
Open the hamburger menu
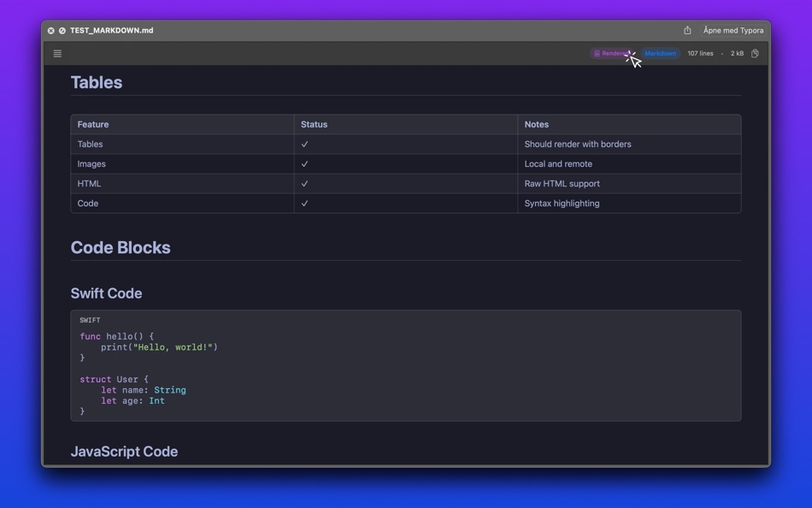(x=56, y=53)
